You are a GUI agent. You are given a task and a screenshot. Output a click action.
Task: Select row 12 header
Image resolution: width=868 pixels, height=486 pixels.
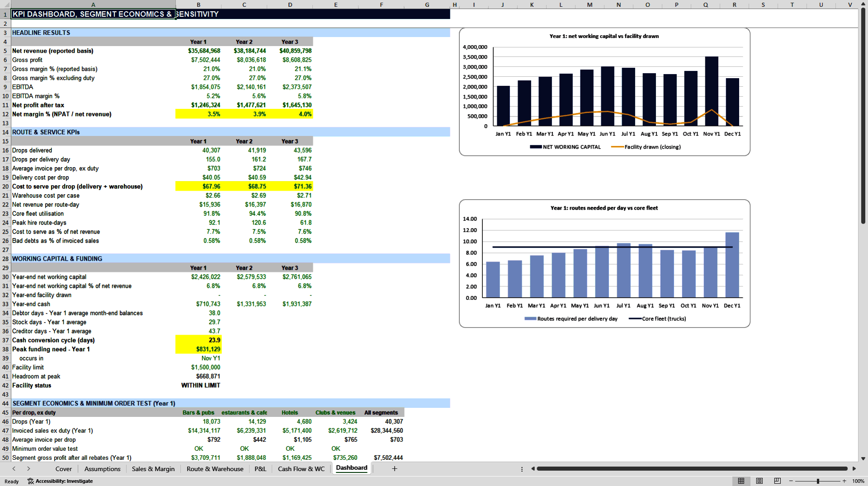[x=5, y=114]
